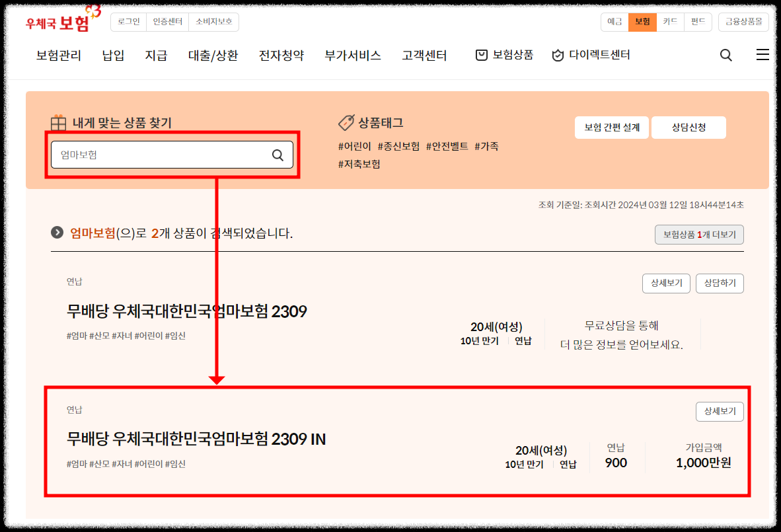Click 보험상품 1개 더보기 button

point(699,235)
